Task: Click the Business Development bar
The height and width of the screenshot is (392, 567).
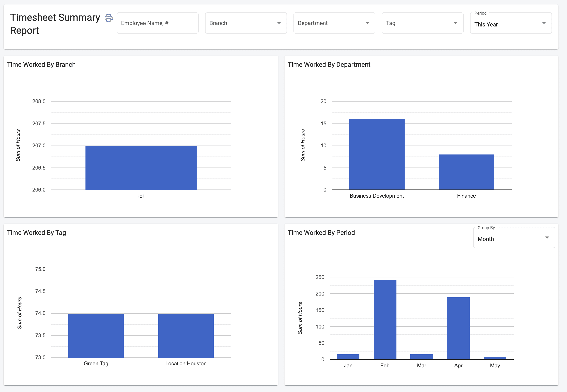Action: 377,155
